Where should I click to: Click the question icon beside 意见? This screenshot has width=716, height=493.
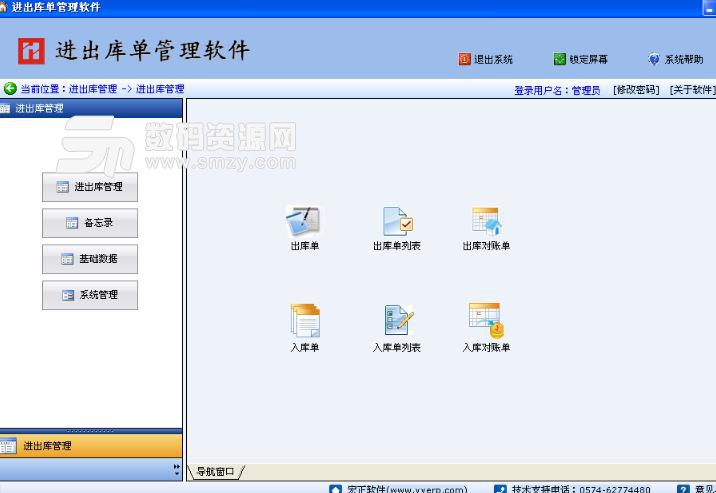(x=683, y=489)
